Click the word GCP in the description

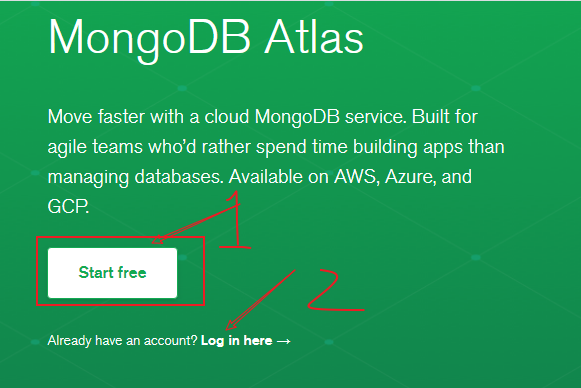pos(67,206)
